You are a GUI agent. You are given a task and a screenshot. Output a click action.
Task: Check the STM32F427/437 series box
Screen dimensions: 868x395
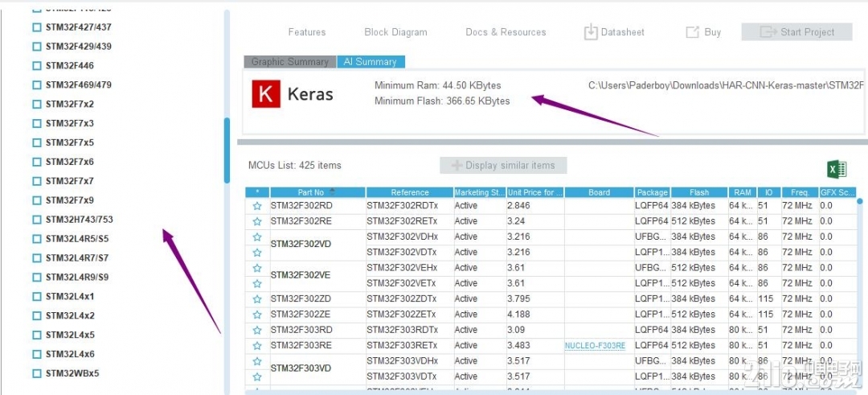(36, 27)
